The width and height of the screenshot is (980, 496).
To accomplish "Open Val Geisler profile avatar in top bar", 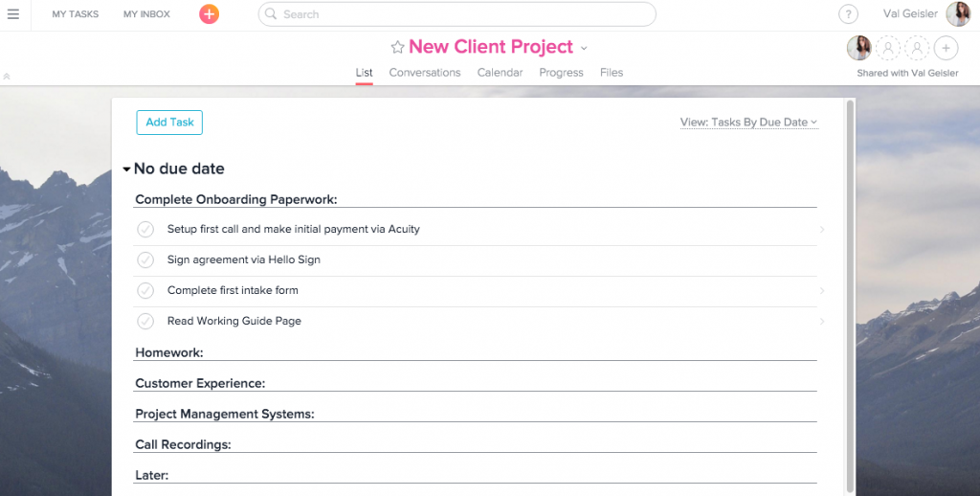I will (957, 13).
